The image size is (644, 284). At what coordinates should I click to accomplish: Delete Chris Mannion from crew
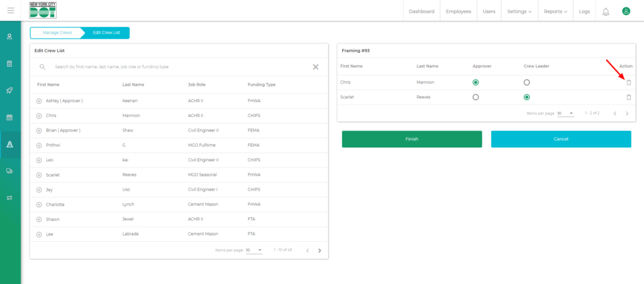[628, 82]
